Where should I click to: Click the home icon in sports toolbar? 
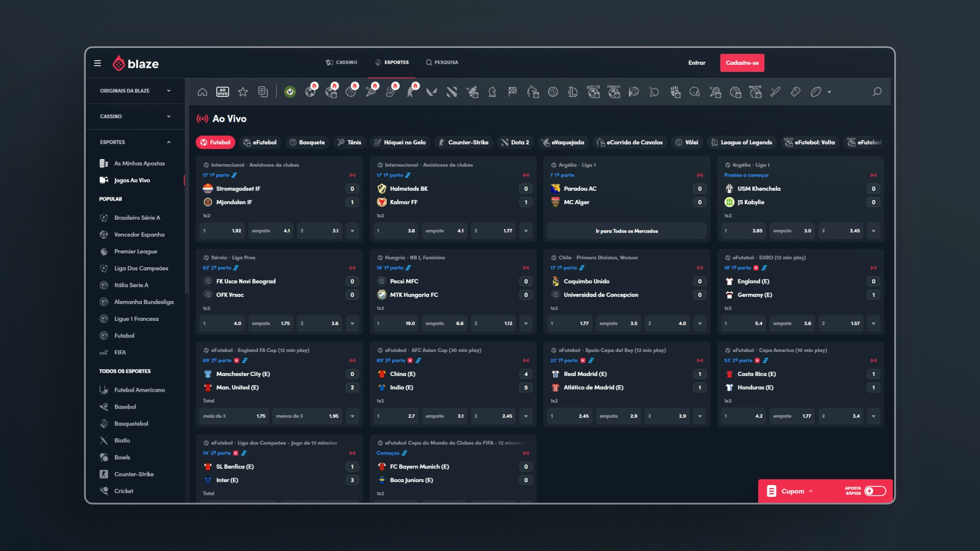click(202, 92)
